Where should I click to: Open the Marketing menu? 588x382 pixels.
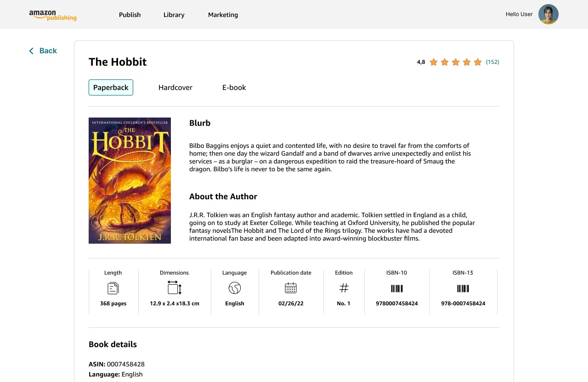pos(223,15)
